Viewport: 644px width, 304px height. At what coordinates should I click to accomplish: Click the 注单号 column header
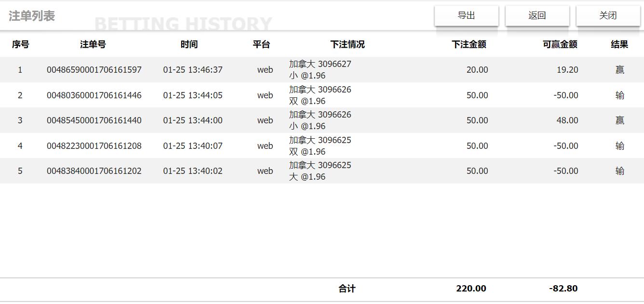click(93, 44)
